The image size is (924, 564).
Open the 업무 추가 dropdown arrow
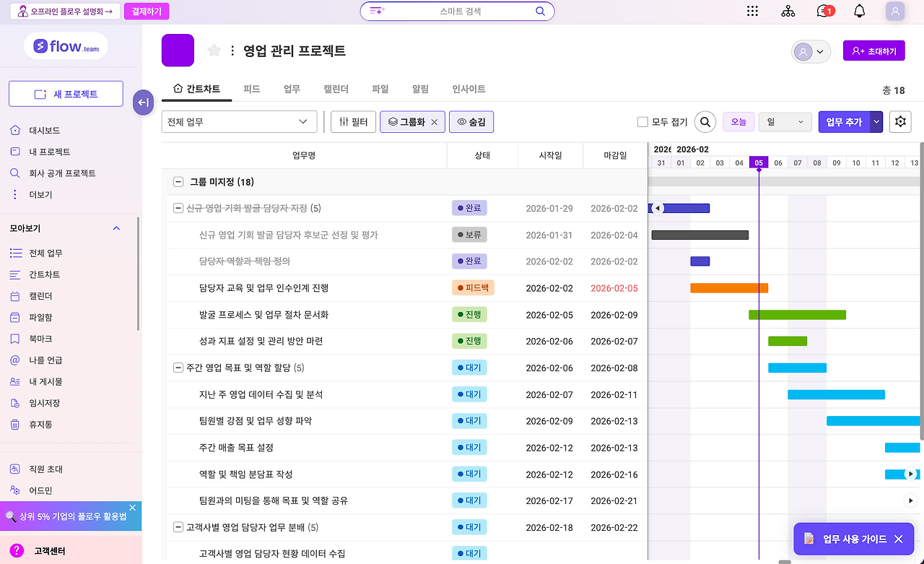click(876, 122)
